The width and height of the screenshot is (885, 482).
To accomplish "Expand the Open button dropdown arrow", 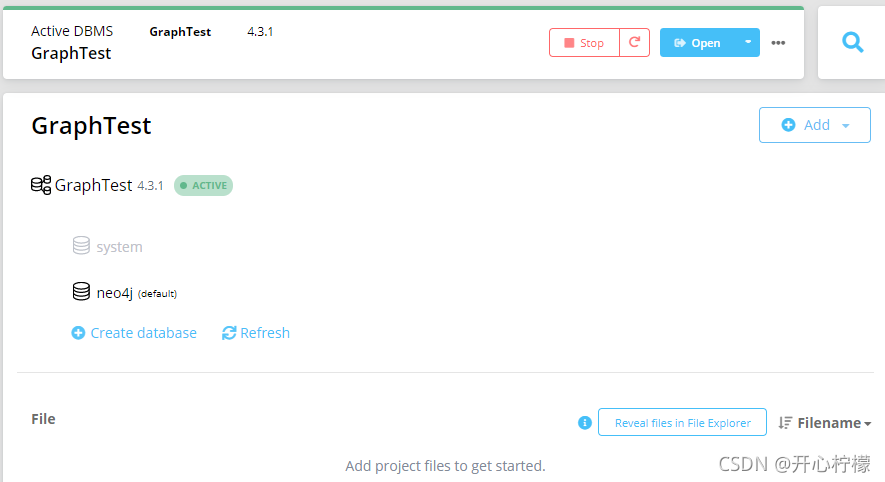I will pos(748,42).
